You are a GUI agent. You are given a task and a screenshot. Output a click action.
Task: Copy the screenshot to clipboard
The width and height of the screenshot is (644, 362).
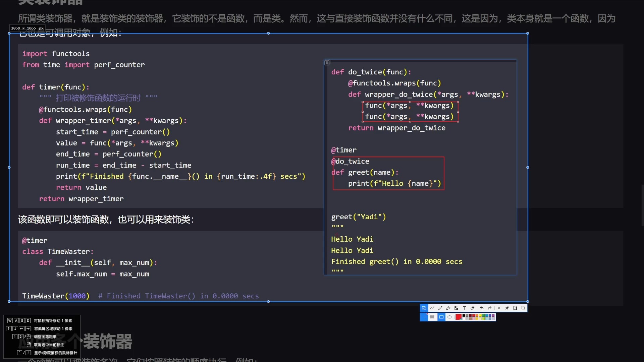tap(523, 308)
